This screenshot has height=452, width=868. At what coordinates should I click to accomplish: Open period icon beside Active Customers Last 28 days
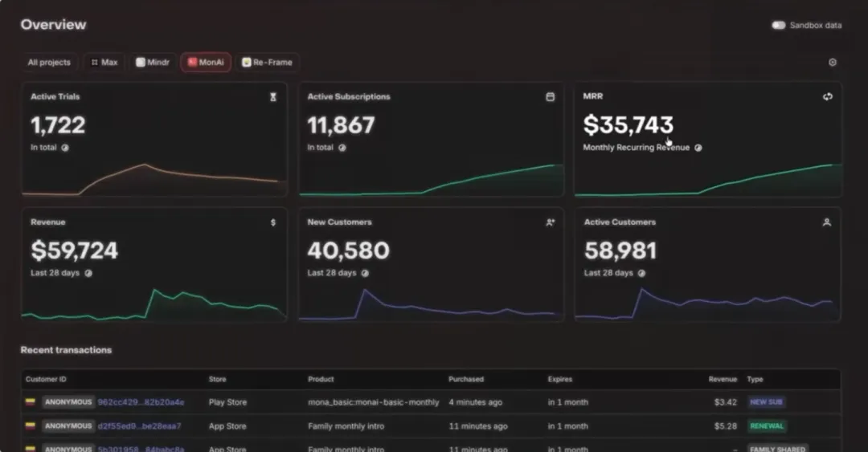pos(641,273)
